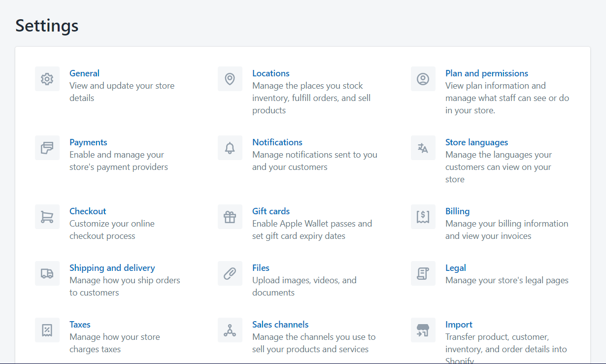The image size is (606, 364).
Task: Click the General gear icon
Action: click(x=47, y=79)
